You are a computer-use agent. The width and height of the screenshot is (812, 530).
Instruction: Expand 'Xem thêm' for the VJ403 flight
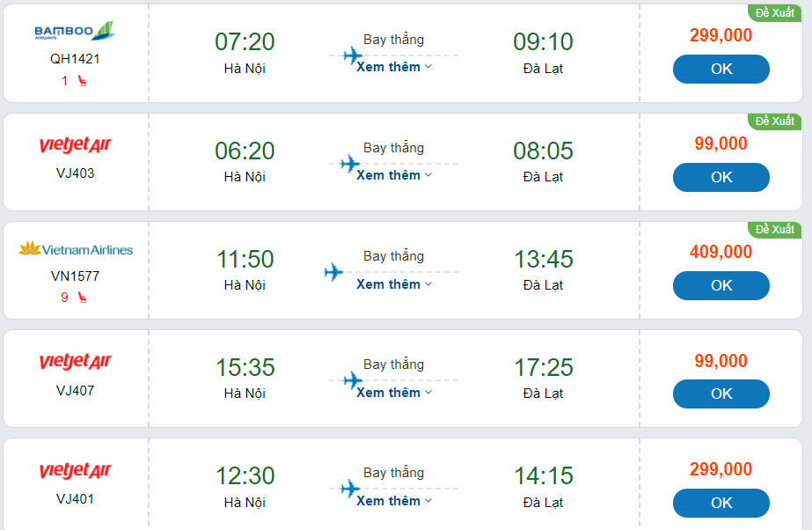click(x=393, y=175)
